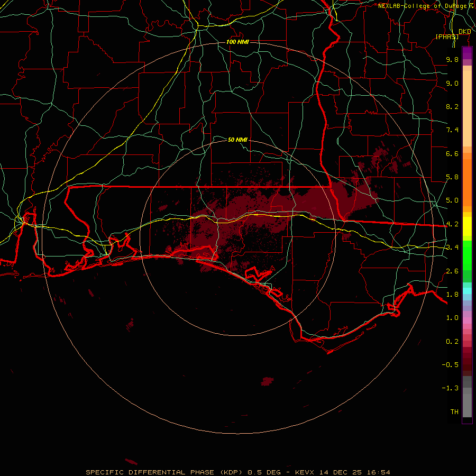Pick the pink band of the color scale

pyautogui.click(x=467, y=321)
